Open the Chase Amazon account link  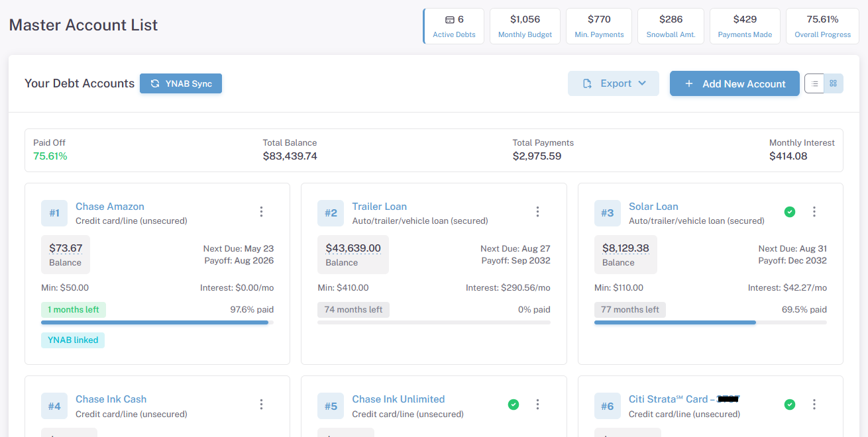(x=110, y=207)
